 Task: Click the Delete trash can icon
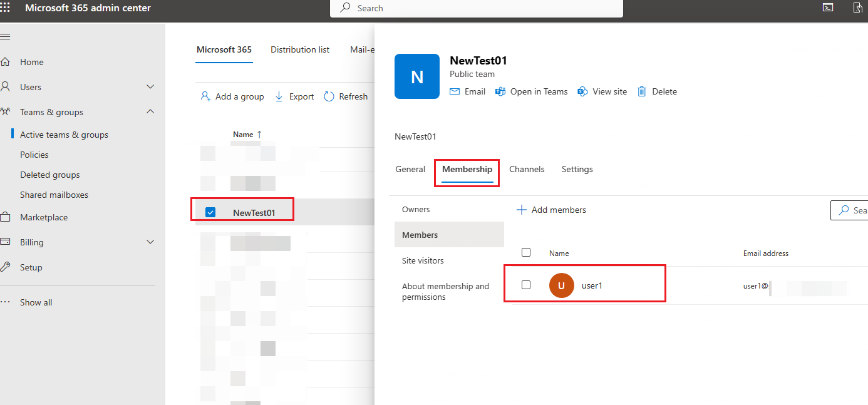pyautogui.click(x=642, y=91)
